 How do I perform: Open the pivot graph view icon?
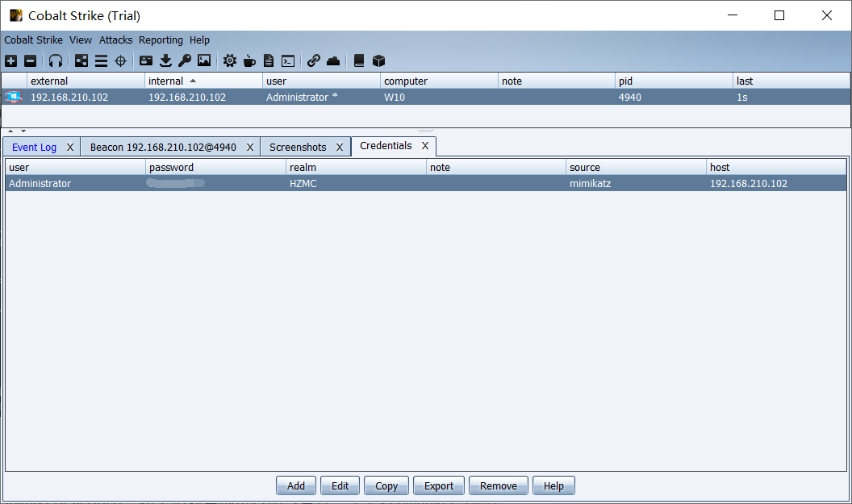[81, 60]
